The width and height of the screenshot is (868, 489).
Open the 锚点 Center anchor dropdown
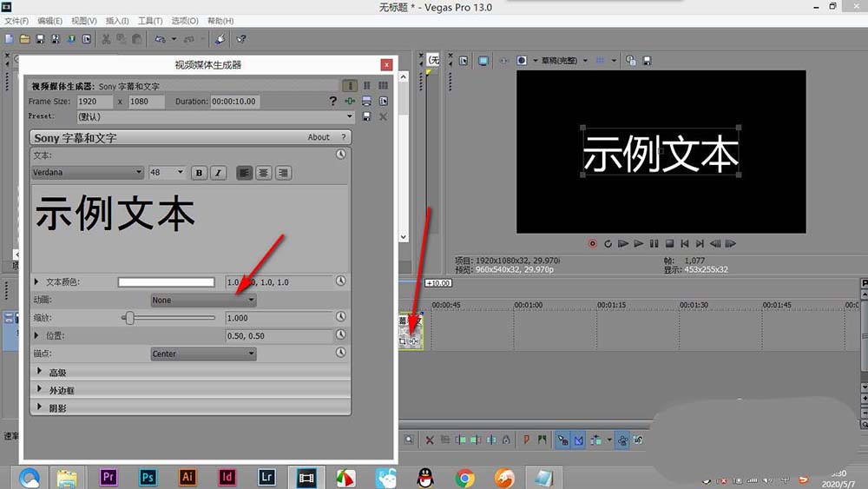coord(203,354)
